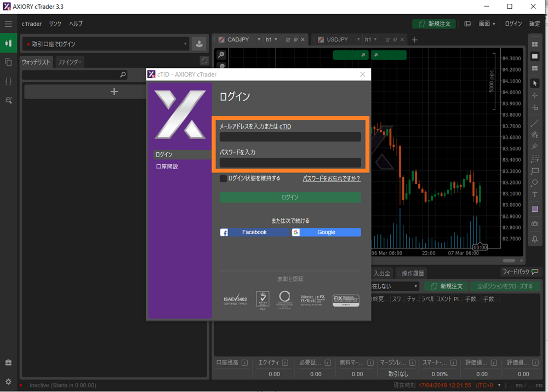The width and height of the screenshot is (548, 392).
Task: Close the USDJPY chart tab
Action: click(402, 40)
